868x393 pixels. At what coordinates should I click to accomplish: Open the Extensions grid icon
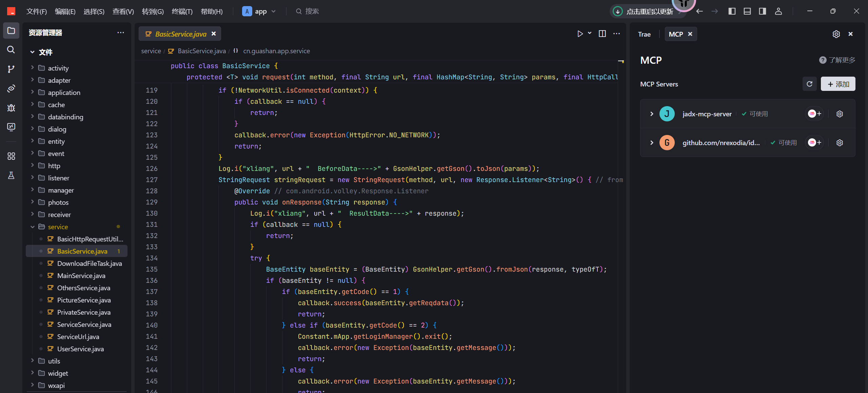11,156
